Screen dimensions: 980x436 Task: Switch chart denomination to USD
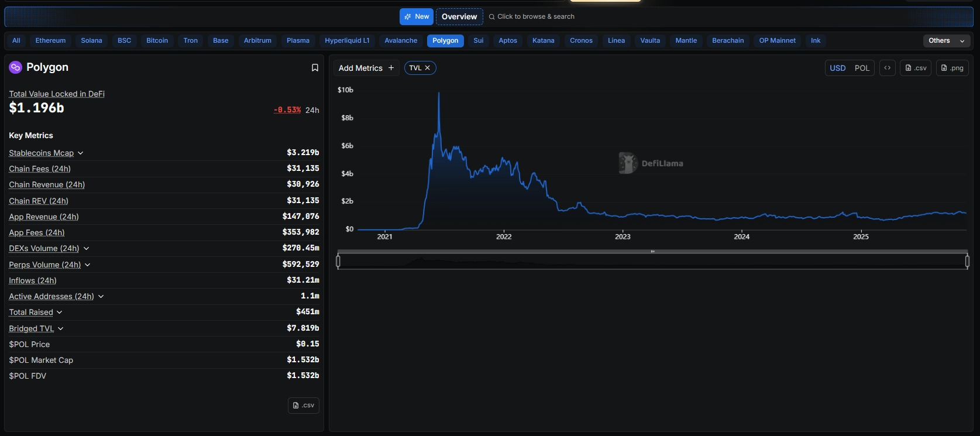pyautogui.click(x=837, y=68)
